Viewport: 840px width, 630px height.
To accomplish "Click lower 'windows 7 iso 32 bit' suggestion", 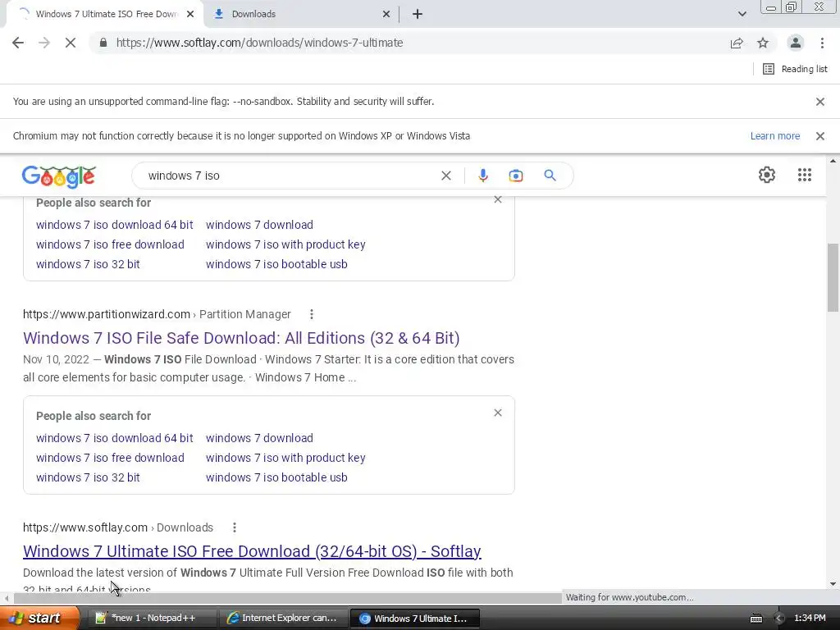I will click(x=88, y=478).
